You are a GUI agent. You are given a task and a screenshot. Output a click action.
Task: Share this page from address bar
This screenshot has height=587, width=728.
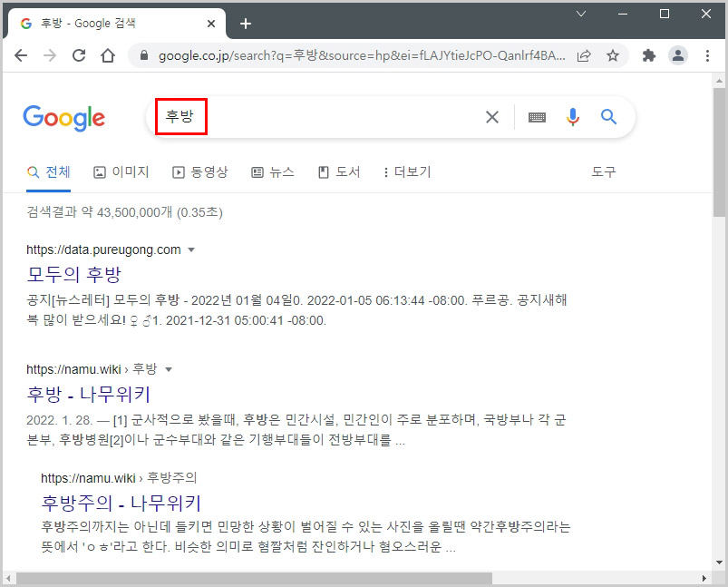(584, 55)
